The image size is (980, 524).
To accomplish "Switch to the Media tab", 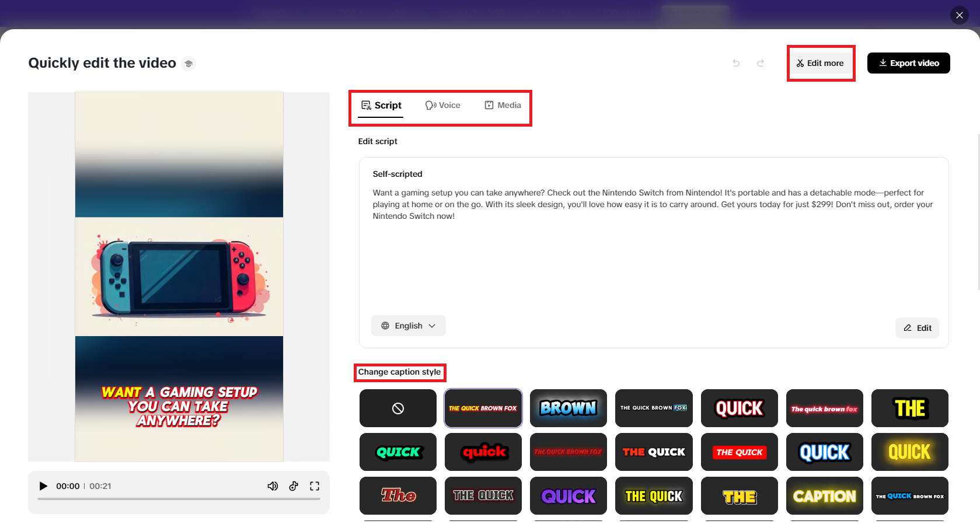I will click(503, 105).
